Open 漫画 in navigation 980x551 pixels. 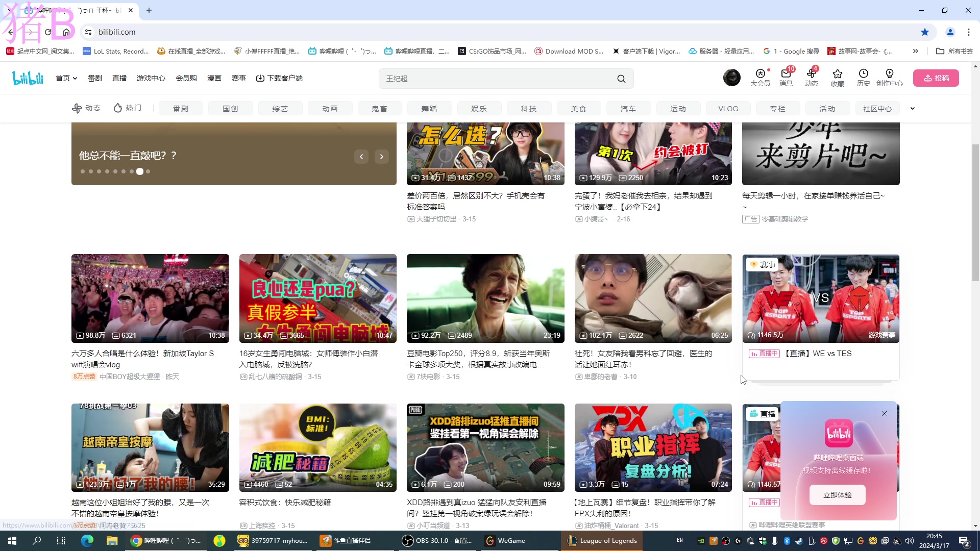point(214,78)
